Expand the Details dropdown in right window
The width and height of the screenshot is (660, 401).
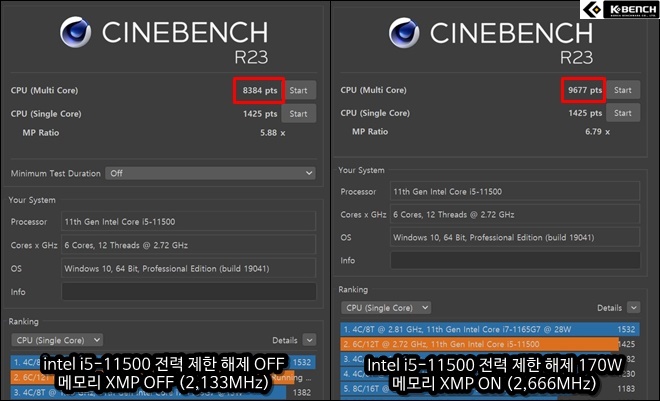coord(634,308)
